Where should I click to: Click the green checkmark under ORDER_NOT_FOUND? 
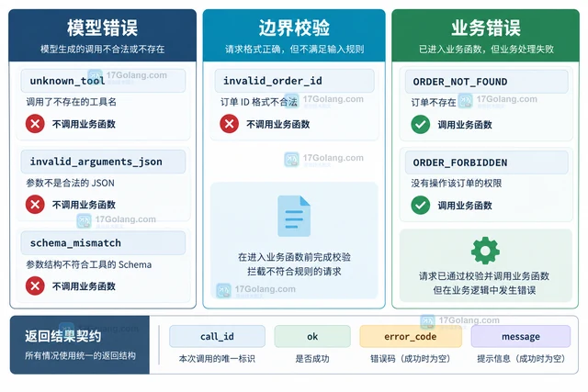tap(421, 125)
